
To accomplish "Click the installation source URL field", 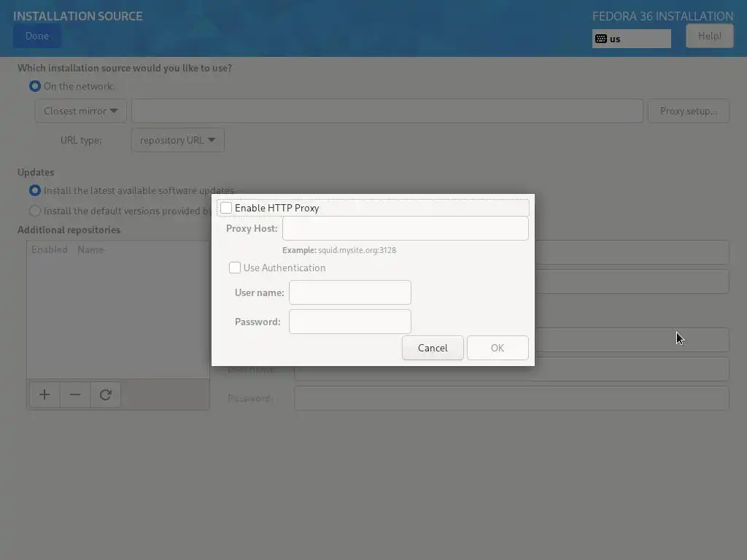I will coord(387,111).
